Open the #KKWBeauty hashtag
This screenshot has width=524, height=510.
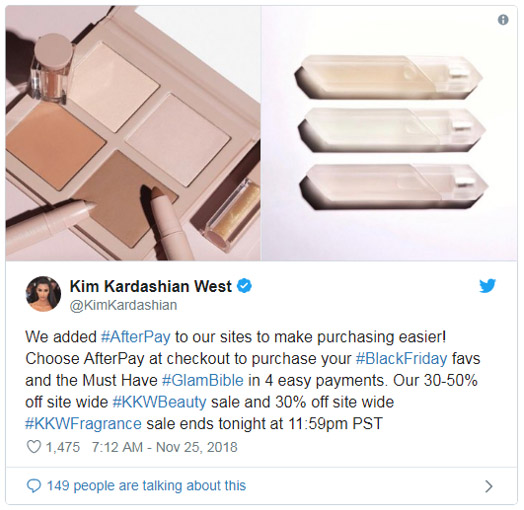159,402
